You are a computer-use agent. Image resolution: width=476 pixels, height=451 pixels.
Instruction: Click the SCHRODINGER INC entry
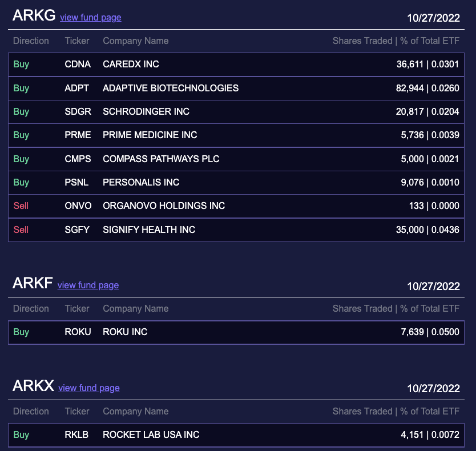[x=146, y=111]
